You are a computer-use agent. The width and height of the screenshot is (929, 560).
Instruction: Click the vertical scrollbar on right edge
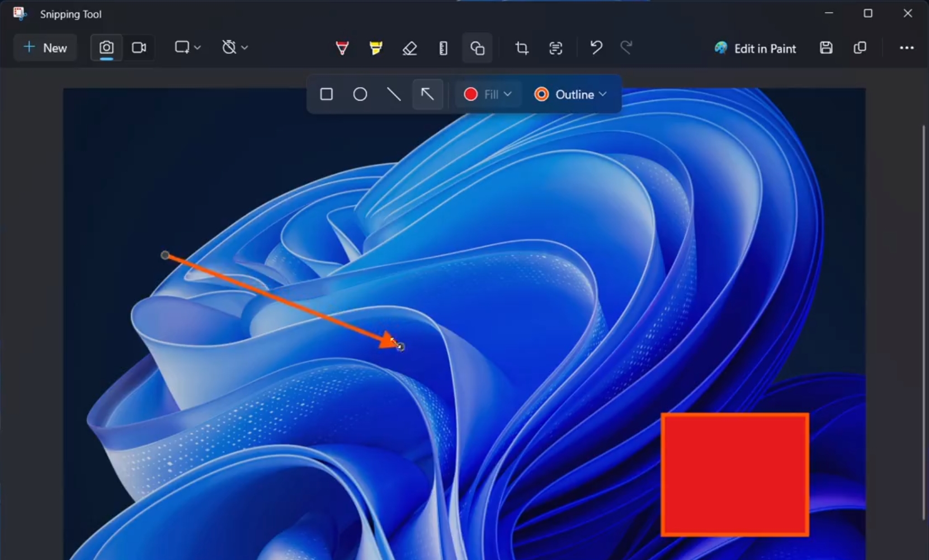point(923,322)
